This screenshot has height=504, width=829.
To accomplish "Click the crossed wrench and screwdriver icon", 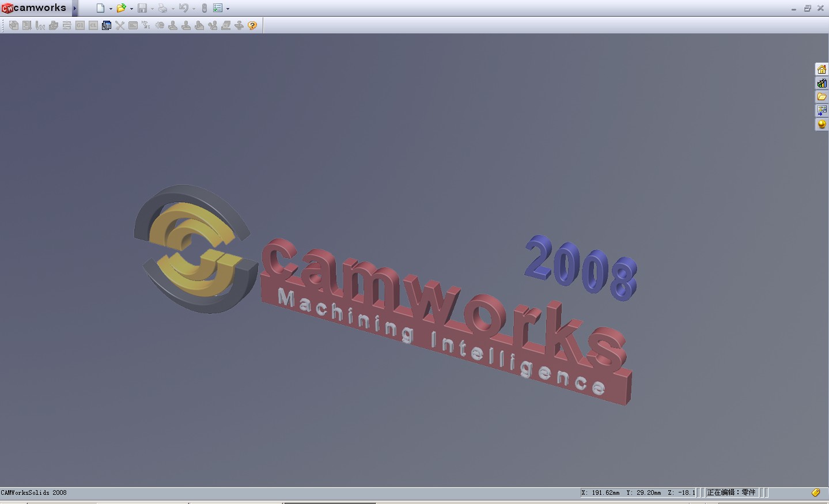I will tap(120, 25).
